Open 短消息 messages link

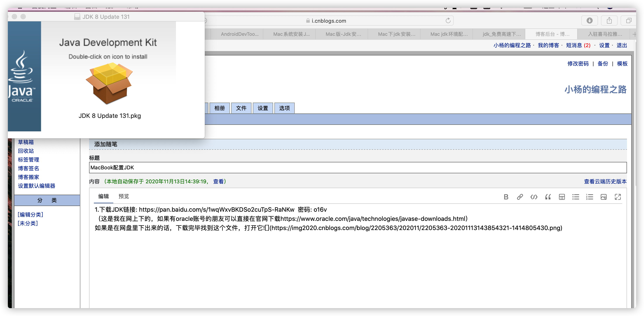(x=574, y=45)
